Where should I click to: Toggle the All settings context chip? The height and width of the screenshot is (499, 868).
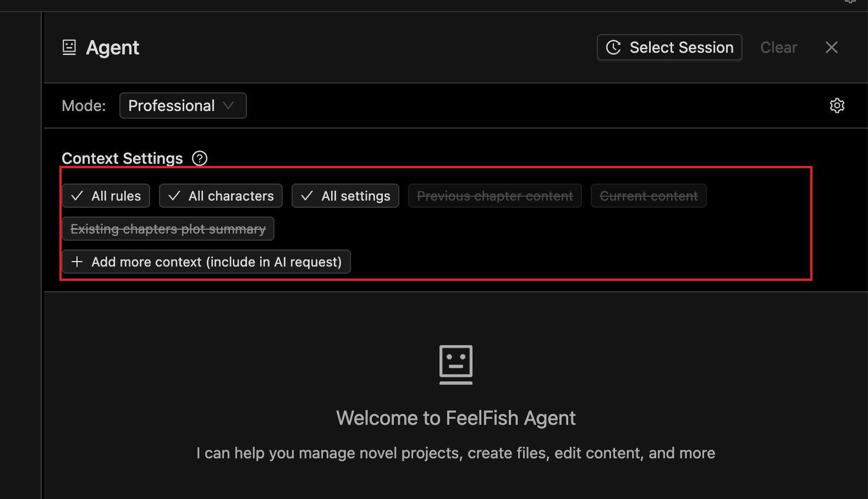pos(345,196)
